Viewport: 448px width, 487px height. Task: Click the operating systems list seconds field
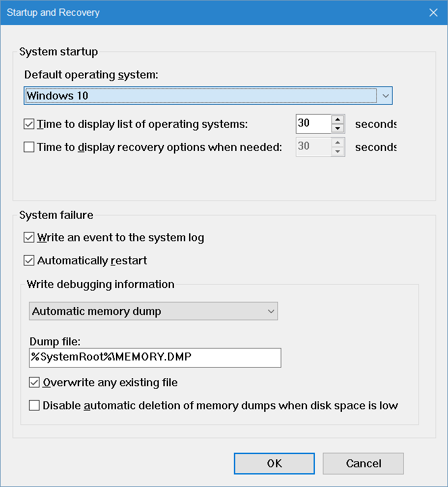click(314, 124)
